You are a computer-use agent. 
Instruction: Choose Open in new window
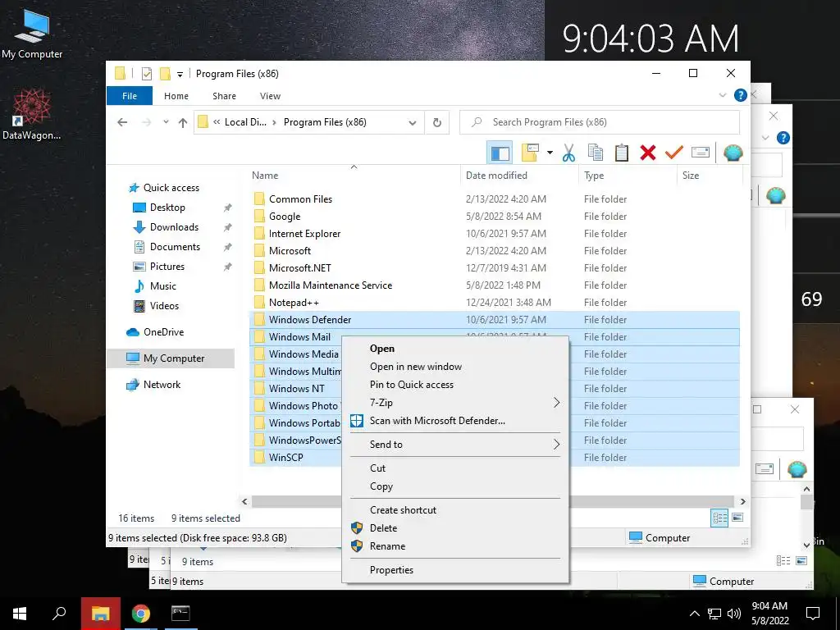tap(455, 367)
